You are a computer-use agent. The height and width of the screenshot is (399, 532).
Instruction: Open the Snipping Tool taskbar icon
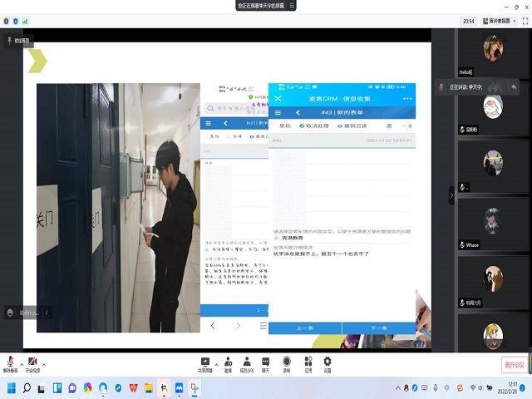pyautogui.click(x=195, y=388)
